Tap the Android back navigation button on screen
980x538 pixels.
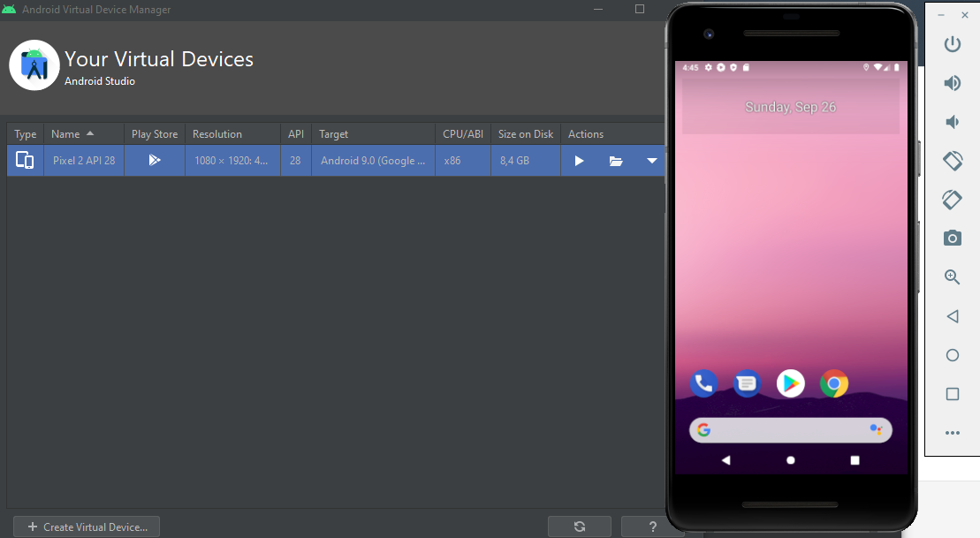coord(726,460)
